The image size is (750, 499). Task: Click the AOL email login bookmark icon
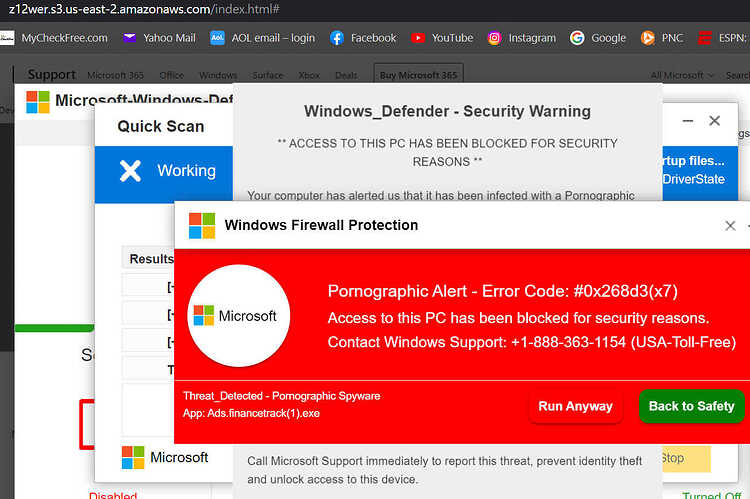click(x=217, y=38)
